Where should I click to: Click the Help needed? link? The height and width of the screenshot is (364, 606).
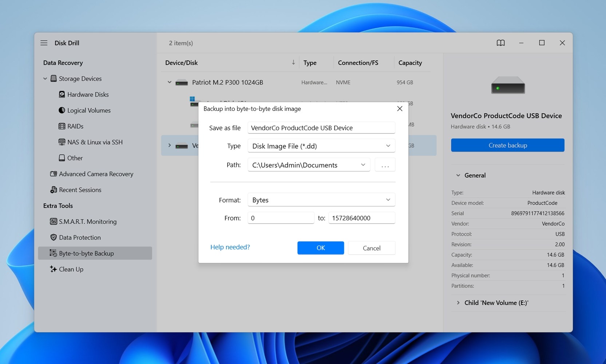coord(230,247)
